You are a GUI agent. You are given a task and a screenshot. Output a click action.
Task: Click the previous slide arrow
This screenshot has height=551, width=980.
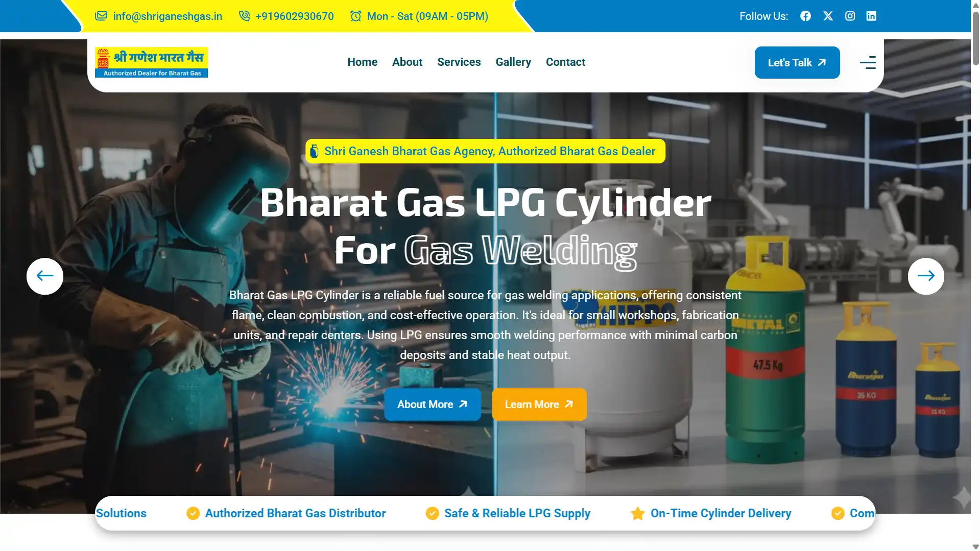[45, 276]
